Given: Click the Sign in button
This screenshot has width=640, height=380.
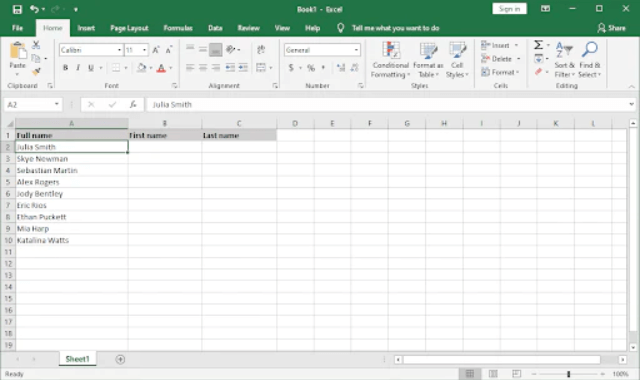Looking at the screenshot, I should (x=509, y=9).
